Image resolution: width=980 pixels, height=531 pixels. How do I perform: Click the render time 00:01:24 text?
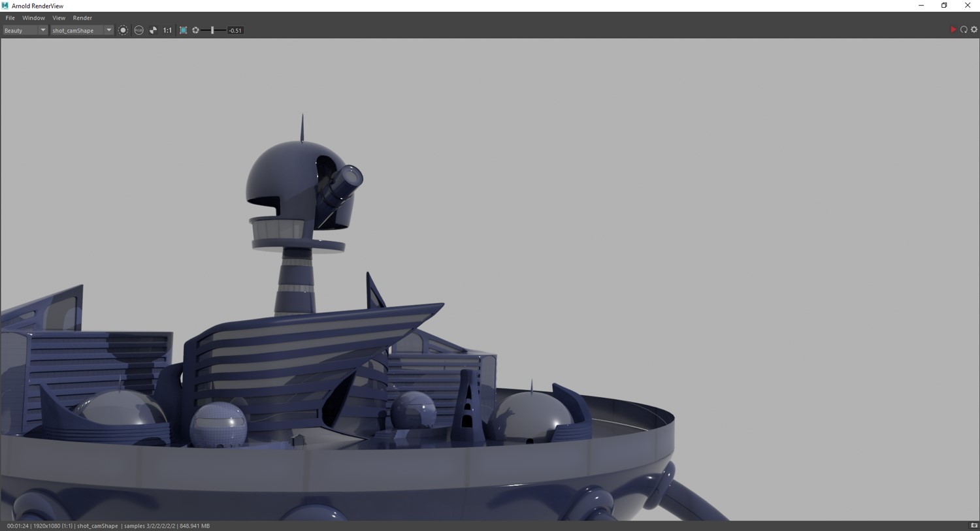click(18, 526)
